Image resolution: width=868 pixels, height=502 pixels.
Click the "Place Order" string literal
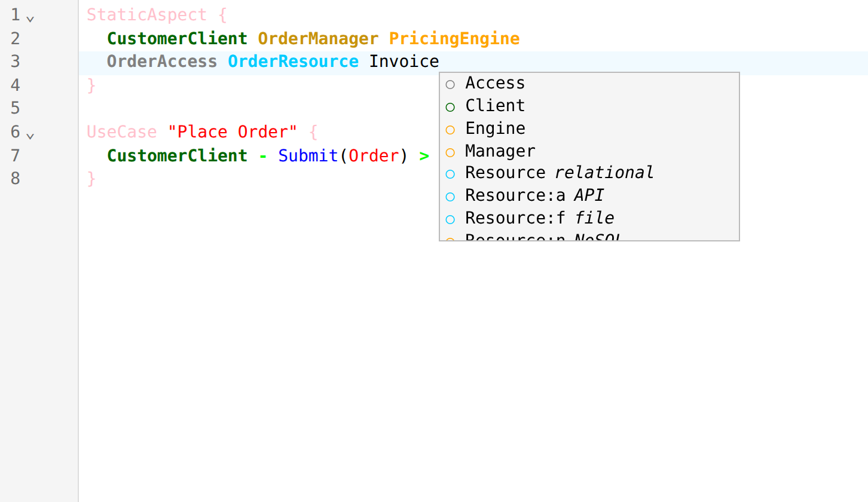233,132
